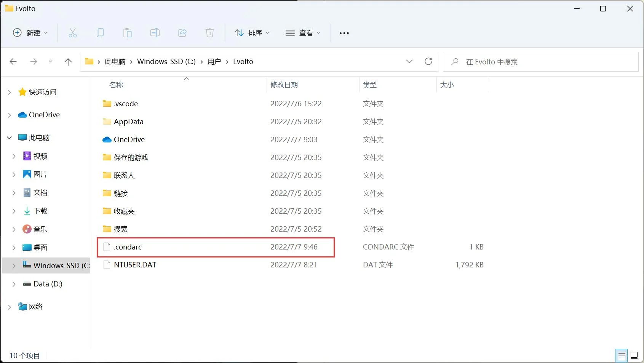Expand the 快速访问 tree node
The height and width of the screenshot is (363, 644).
tap(10, 92)
